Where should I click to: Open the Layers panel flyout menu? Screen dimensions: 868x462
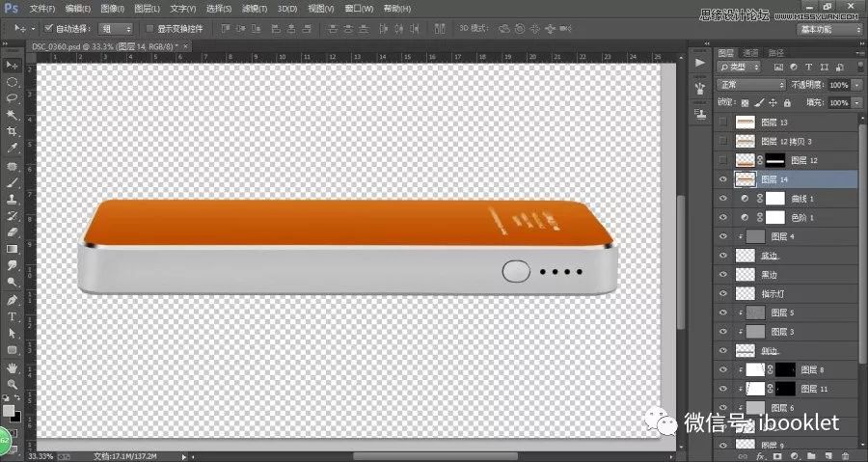tap(859, 53)
